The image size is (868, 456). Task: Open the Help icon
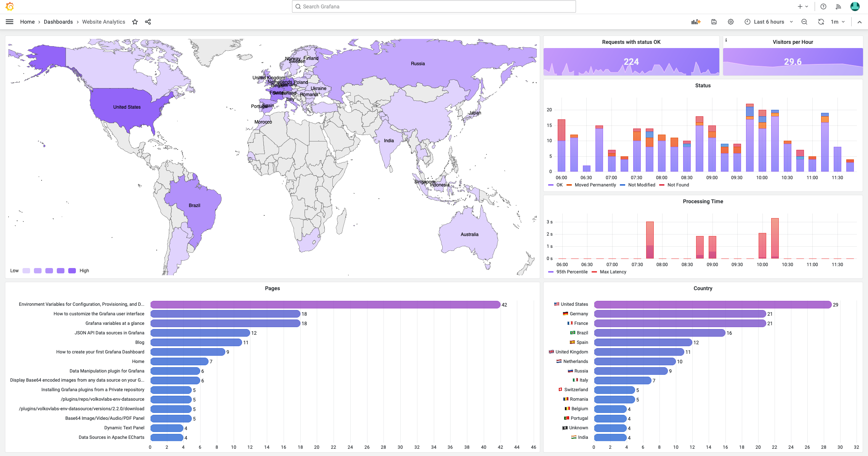tap(823, 6)
